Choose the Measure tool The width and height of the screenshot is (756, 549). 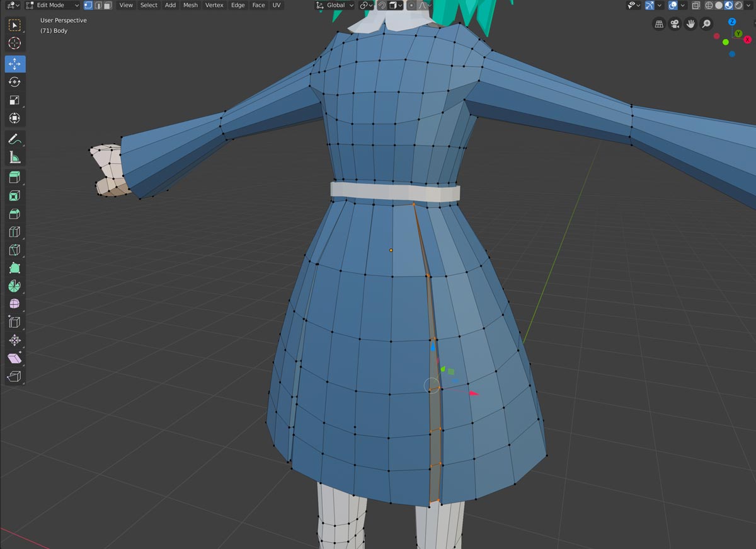14,157
